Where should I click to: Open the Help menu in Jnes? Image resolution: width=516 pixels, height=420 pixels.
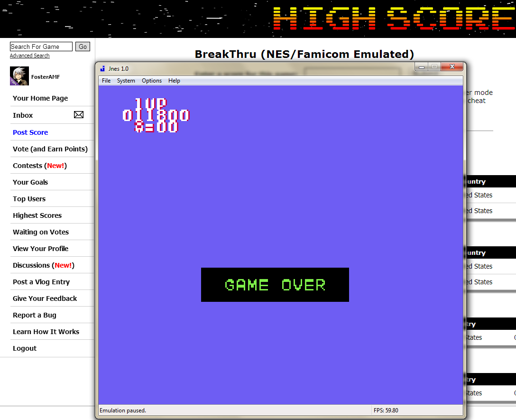174,81
